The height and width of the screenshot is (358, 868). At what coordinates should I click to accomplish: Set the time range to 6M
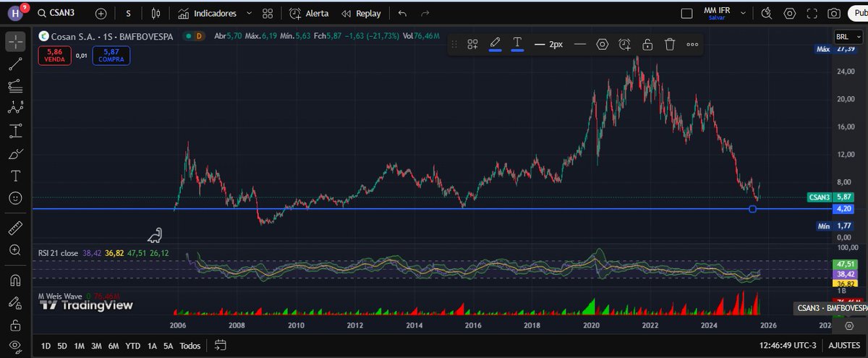(x=114, y=346)
